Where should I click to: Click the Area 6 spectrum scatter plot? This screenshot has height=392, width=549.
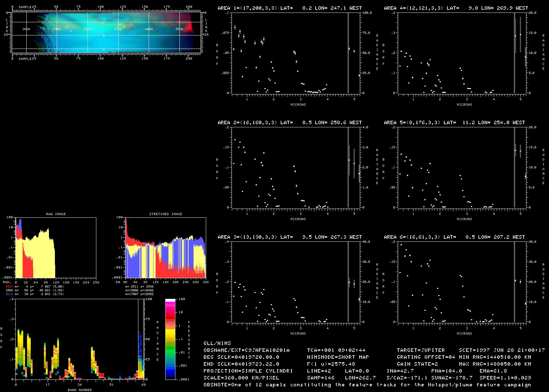pos(462,282)
